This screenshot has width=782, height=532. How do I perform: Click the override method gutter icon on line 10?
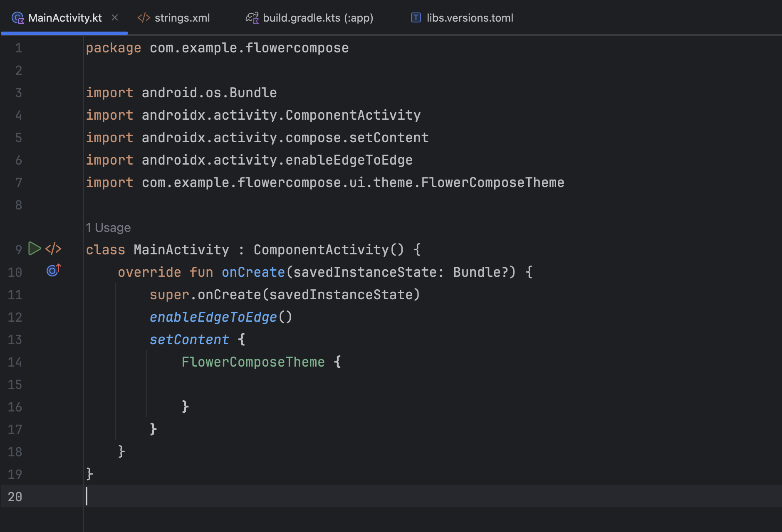point(54,270)
